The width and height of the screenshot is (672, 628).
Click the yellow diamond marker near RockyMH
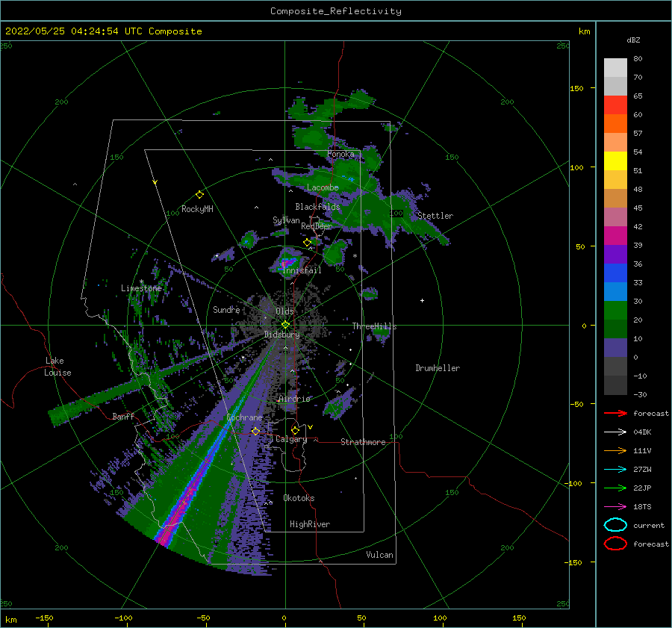tap(199, 195)
